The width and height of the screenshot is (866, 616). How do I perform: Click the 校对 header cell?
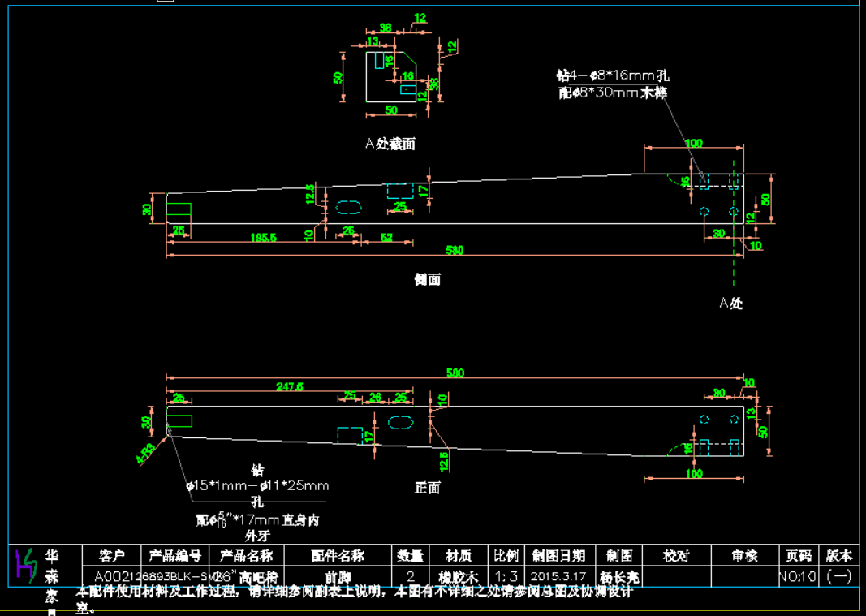point(676,556)
